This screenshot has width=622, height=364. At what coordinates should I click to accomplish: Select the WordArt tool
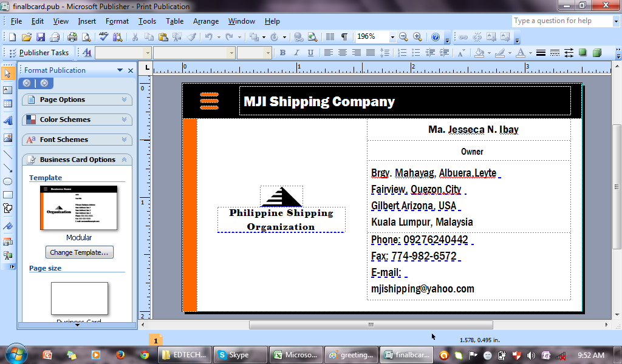click(x=8, y=120)
